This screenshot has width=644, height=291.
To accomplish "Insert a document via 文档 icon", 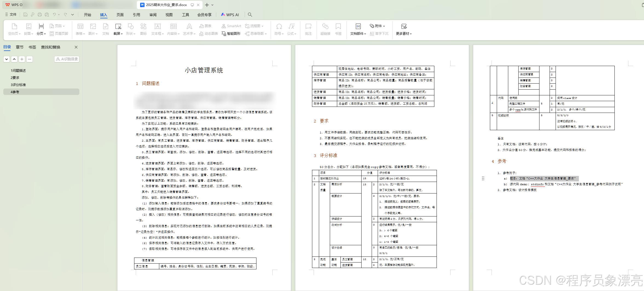I will pyautogui.click(x=106, y=29).
